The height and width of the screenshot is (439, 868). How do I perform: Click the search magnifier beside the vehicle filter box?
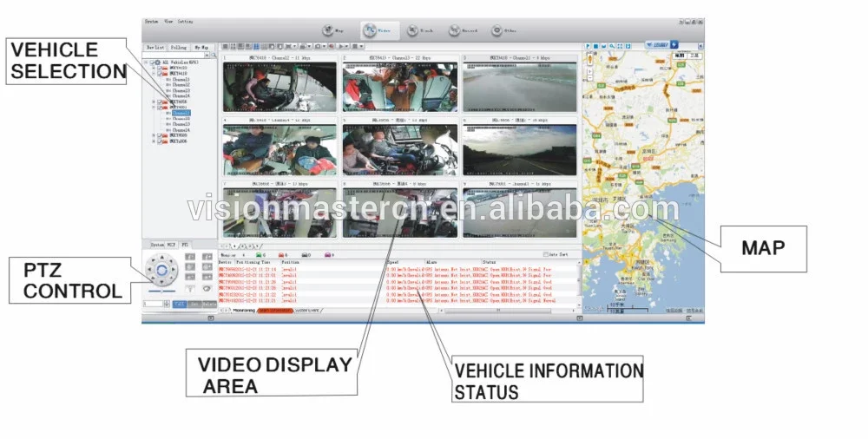pos(214,55)
